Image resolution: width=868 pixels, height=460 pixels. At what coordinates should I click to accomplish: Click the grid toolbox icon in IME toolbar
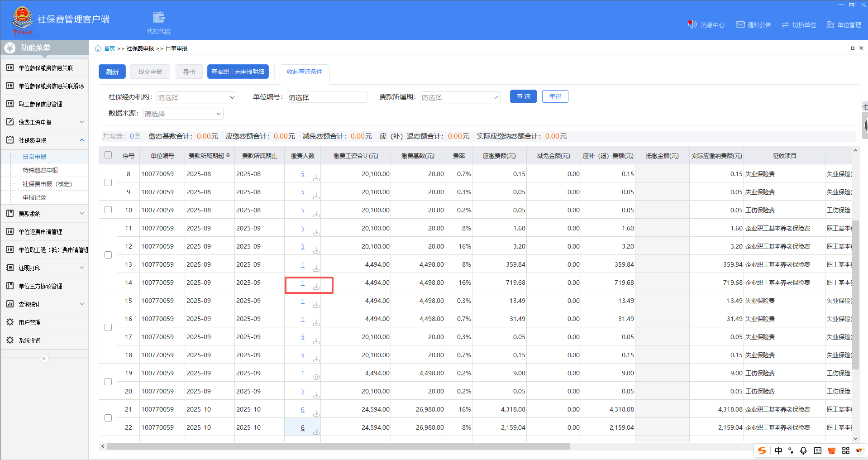pos(846,450)
